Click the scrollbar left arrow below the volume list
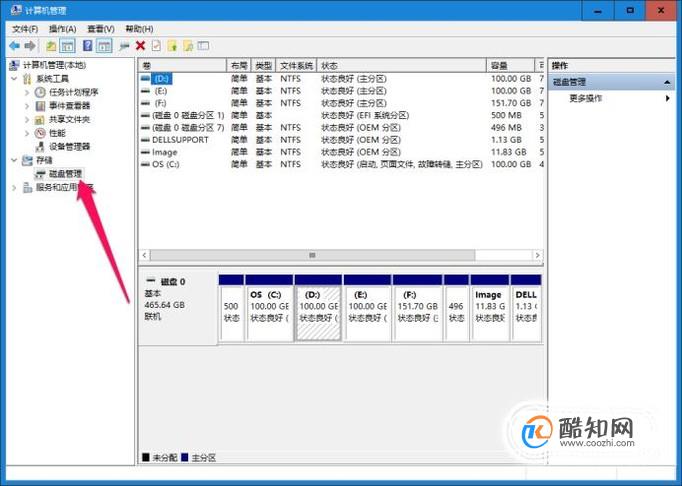 (144, 255)
